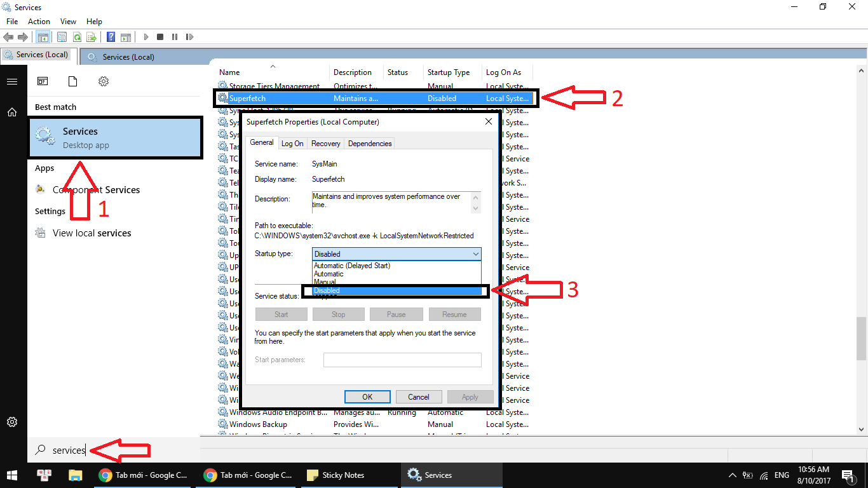Click Cancel in the properties dialog

pyautogui.click(x=418, y=396)
